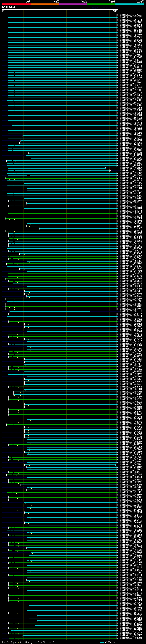The width and height of the screenshot is (146, 644).
Task: Click the Large gaps legend text
Action: (x=10, y=642)
